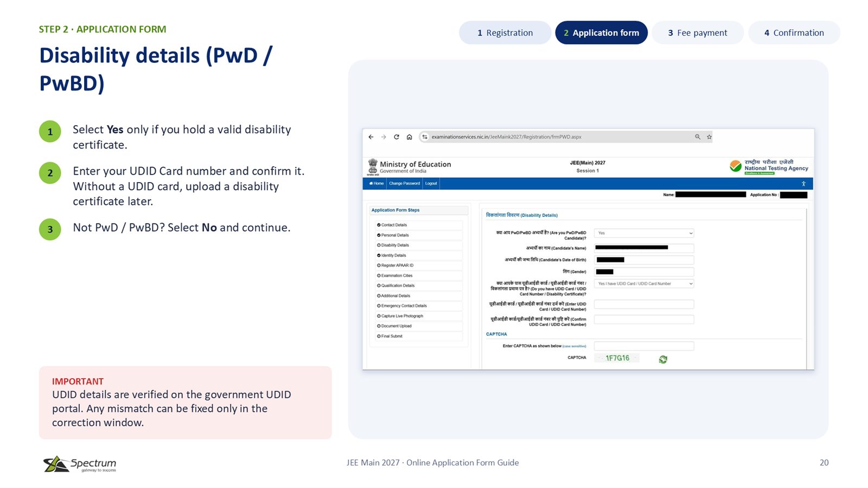Open site information icon in address bar
The height and width of the screenshot is (488, 868).
[x=425, y=137]
